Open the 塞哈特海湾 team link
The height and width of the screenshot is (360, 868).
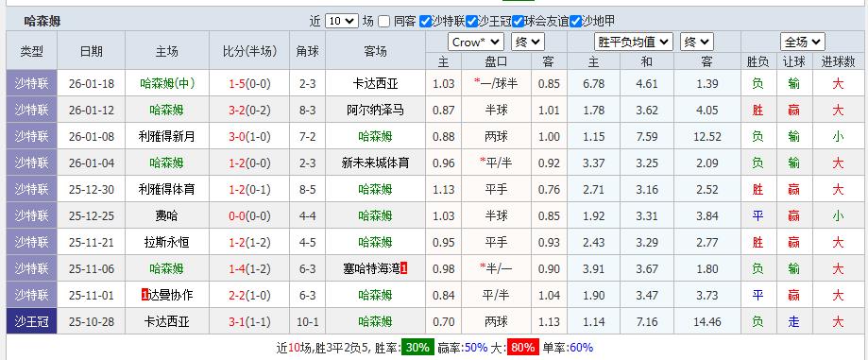(x=371, y=268)
